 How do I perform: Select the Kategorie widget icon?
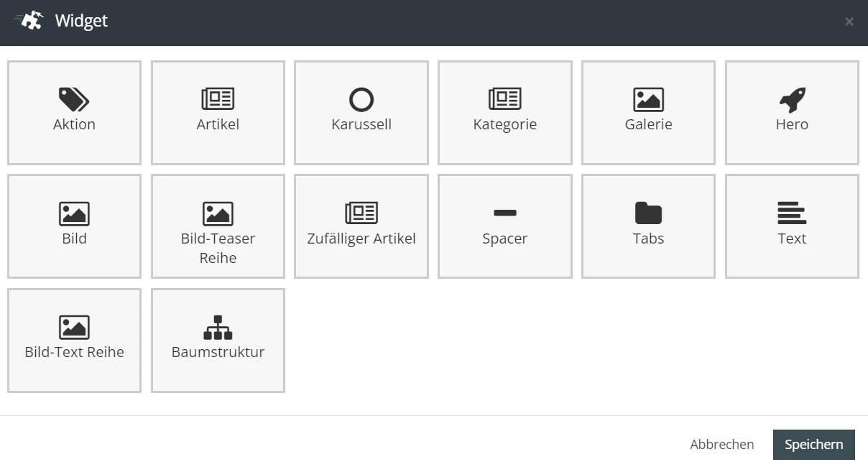point(505,99)
